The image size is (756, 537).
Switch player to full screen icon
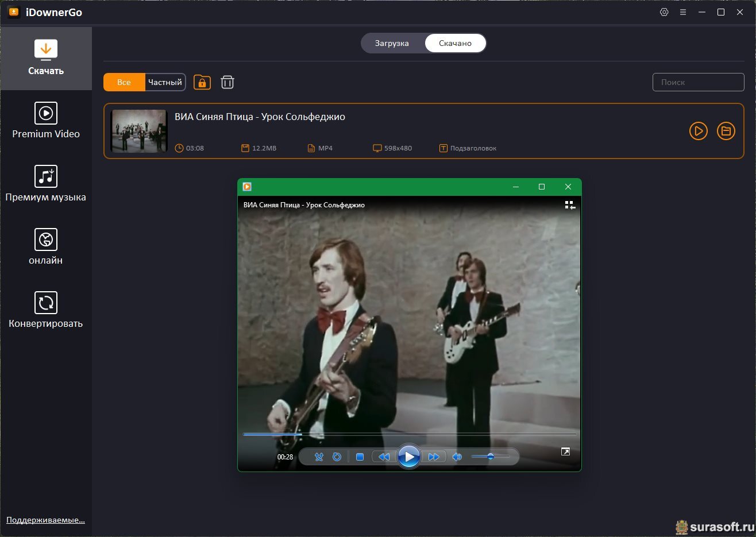(565, 452)
